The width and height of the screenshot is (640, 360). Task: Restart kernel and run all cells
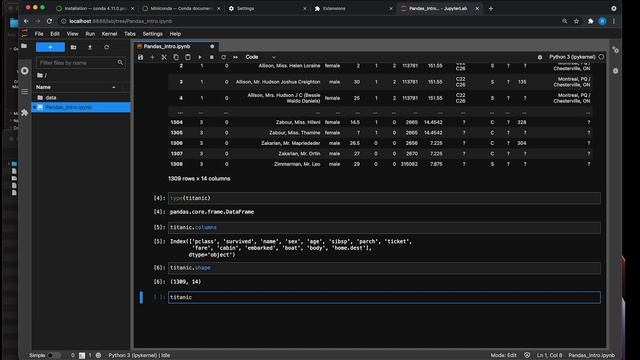point(235,57)
